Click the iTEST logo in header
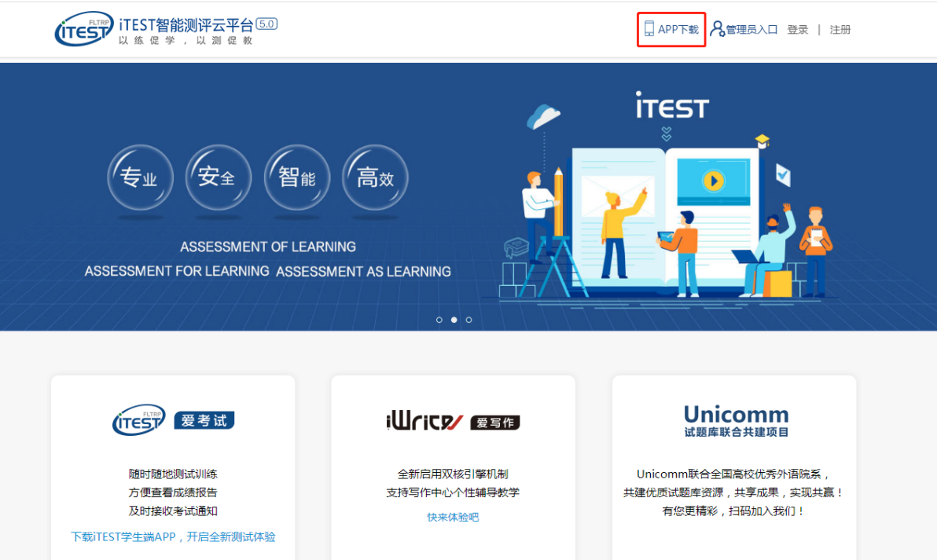This screenshot has height=560, width=937. (84, 29)
